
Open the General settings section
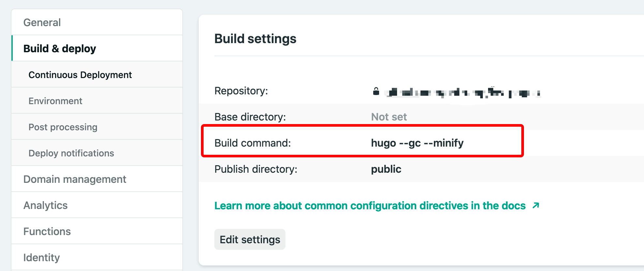[42, 23]
